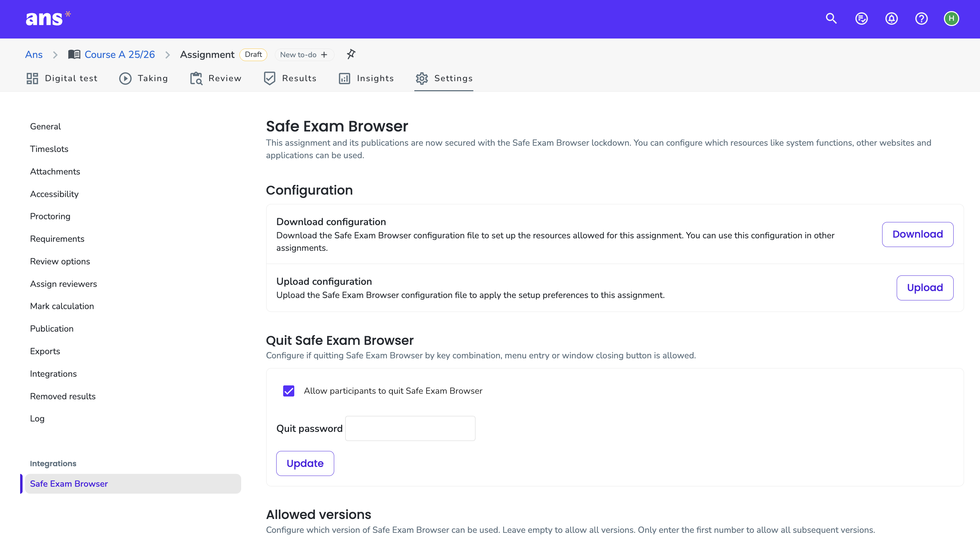Focus the Quit password field
Image resolution: width=980 pixels, height=537 pixels.
click(410, 428)
